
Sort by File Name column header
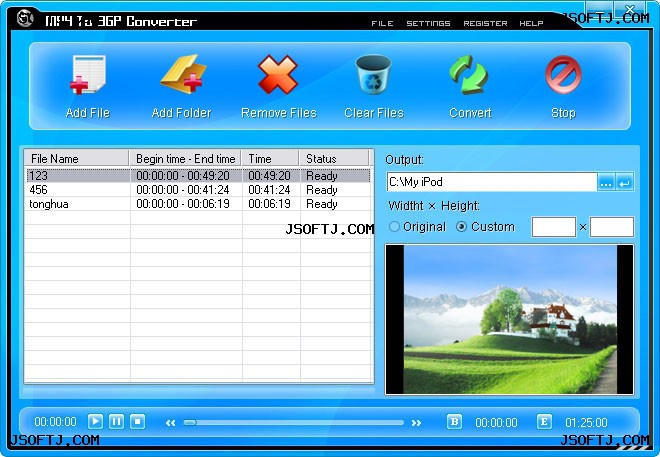coord(76,159)
